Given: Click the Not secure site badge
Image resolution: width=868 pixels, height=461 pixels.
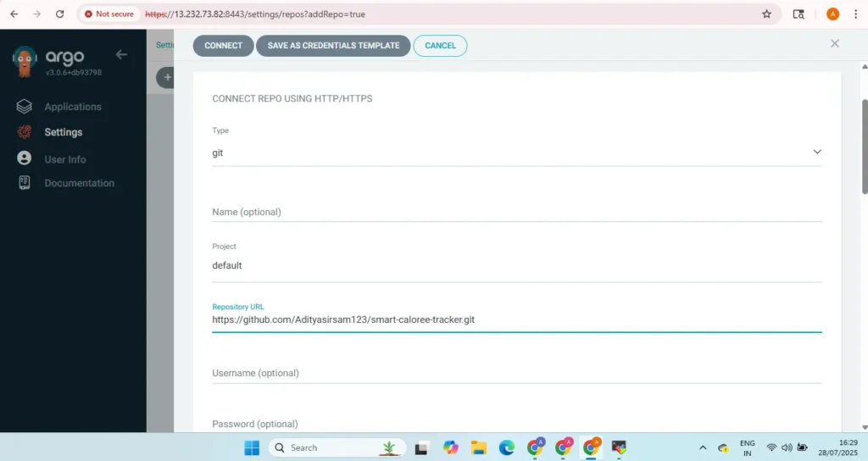Looking at the screenshot, I should tap(109, 14).
